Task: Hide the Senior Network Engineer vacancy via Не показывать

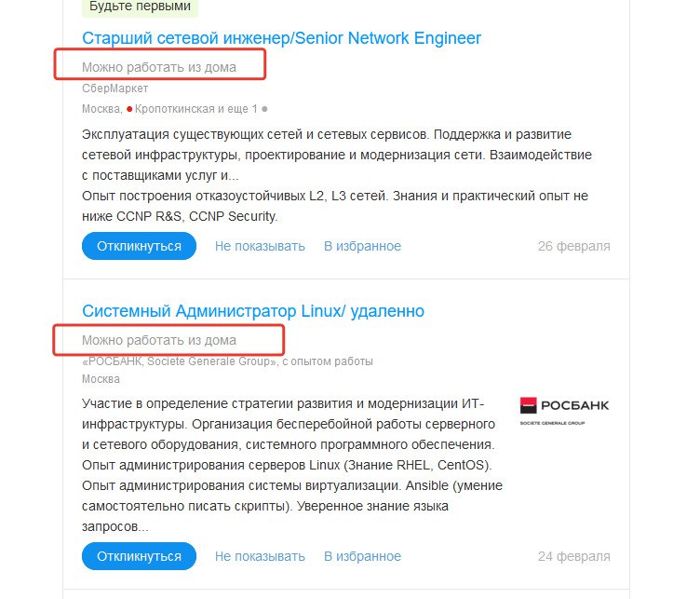Action: pos(260,246)
